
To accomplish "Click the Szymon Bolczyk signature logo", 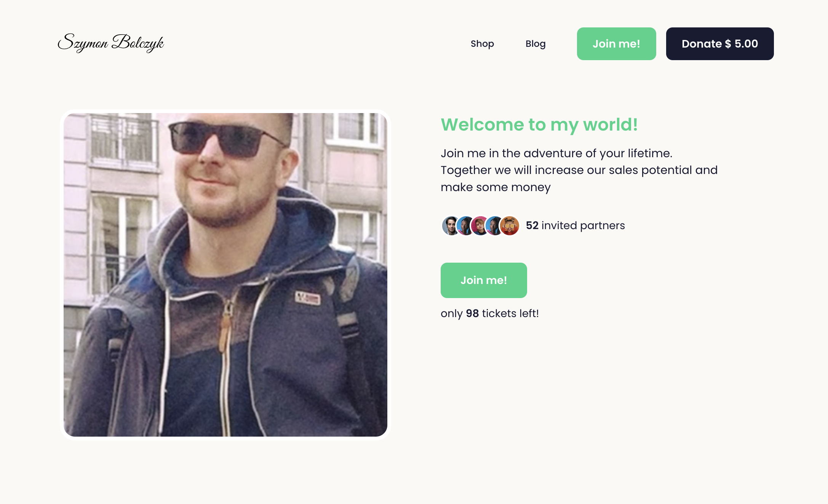I will (111, 43).
